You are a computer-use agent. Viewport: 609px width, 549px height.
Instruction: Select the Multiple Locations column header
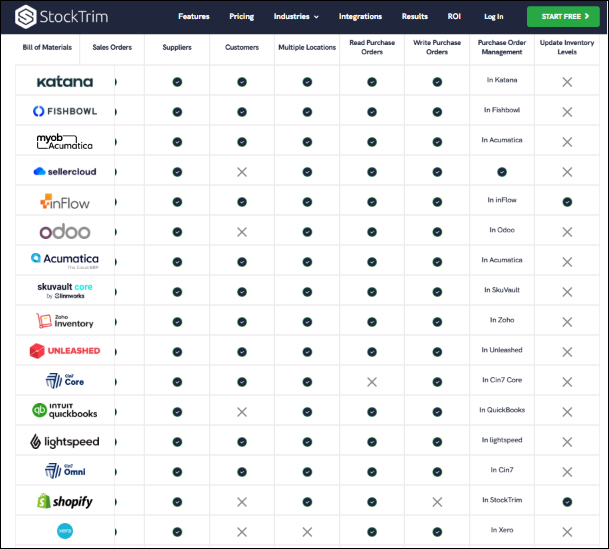307,47
